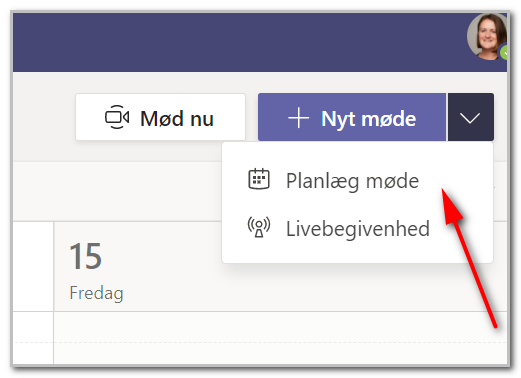Click the video camera icon in Mød nu
This screenshot has width=521, height=378.
click(x=117, y=117)
